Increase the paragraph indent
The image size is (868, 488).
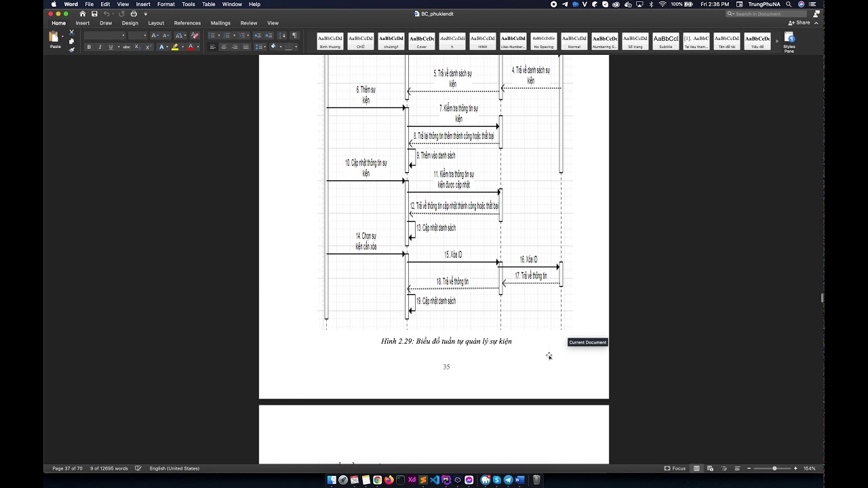click(x=269, y=35)
